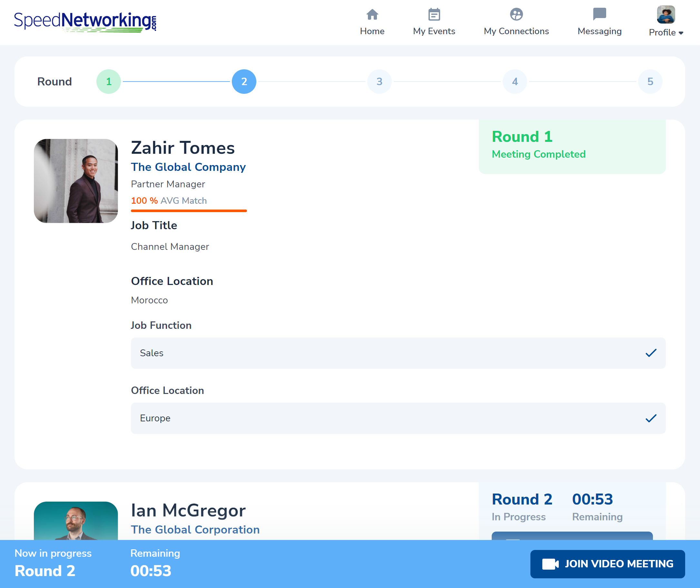700x588 pixels.
Task: Click current round 2 step circle
Action: tap(244, 81)
